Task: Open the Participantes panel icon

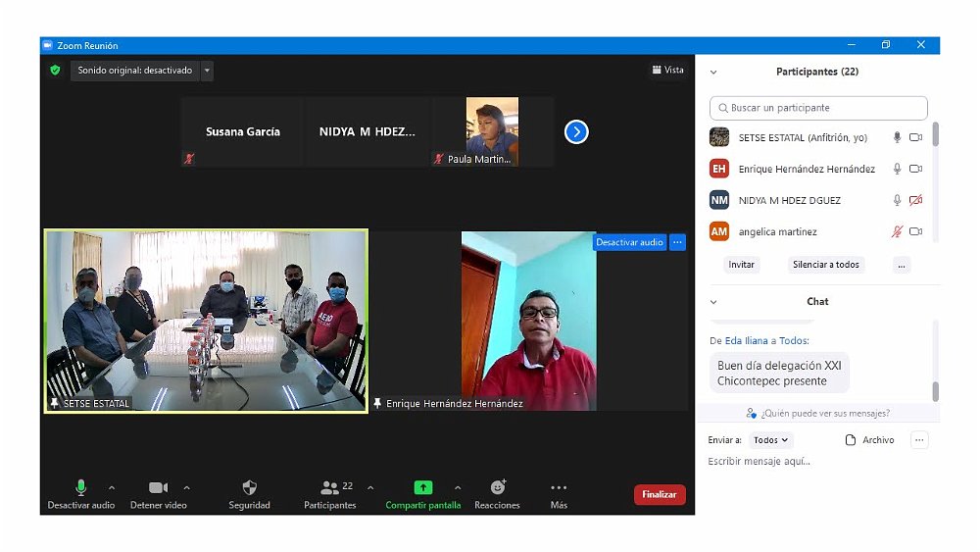Action: [329, 488]
